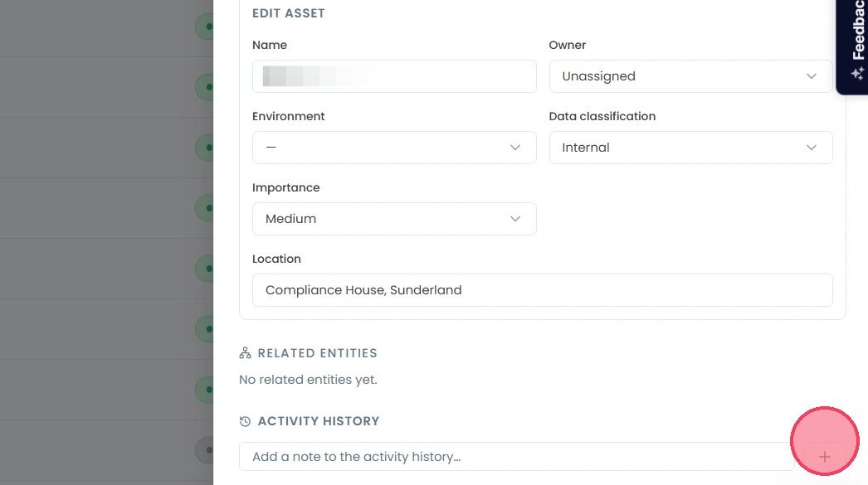This screenshot has height=485, width=868.
Task: Click the chevron arrow in Importance field
Action: coord(514,219)
